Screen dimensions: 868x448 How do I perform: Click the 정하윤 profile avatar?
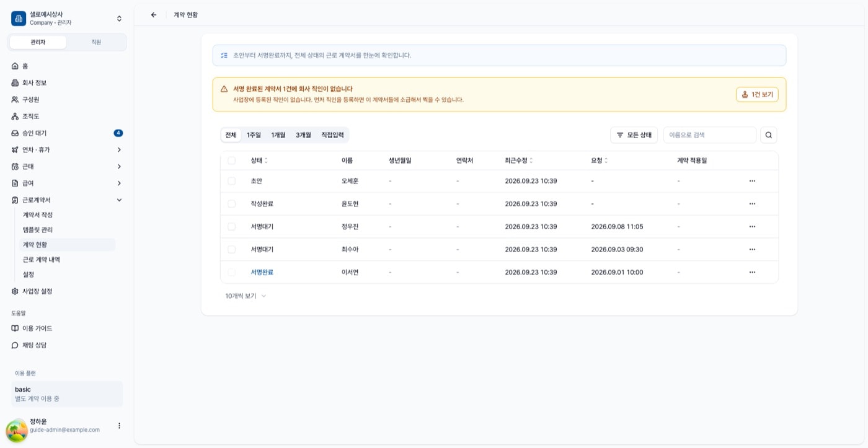[x=17, y=430]
